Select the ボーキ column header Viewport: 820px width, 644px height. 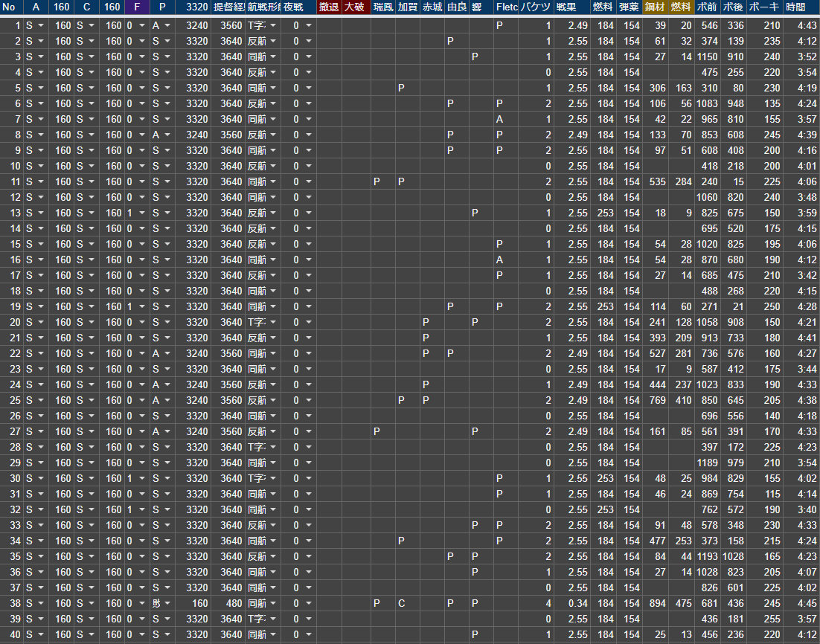764,7
